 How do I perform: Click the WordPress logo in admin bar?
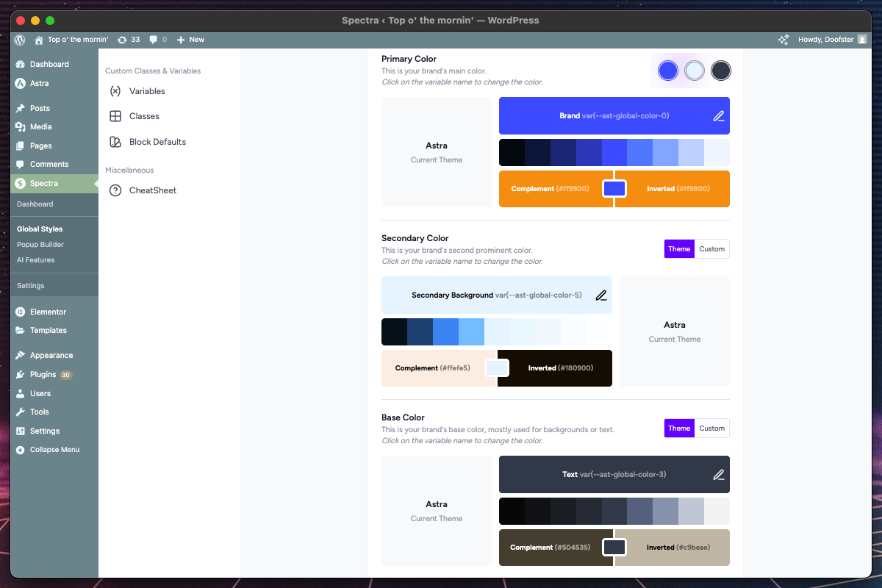coord(20,40)
